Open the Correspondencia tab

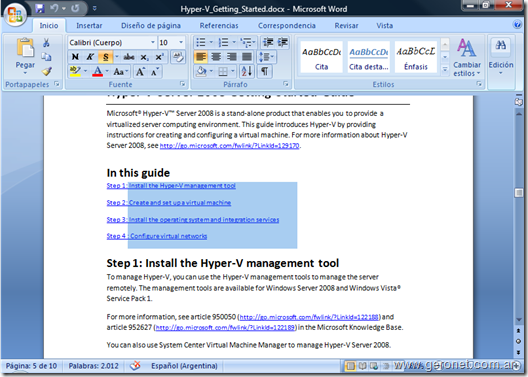287,26
